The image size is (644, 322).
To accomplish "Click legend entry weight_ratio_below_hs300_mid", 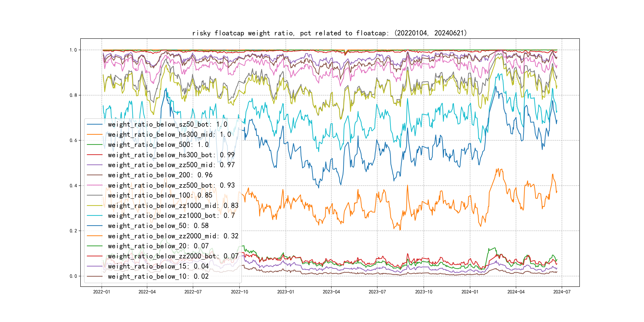I will point(169,135).
